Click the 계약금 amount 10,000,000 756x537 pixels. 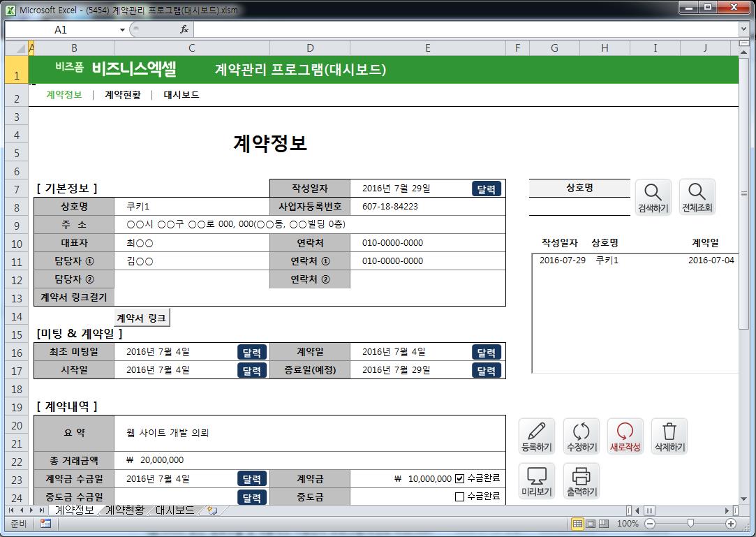coord(429,478)
